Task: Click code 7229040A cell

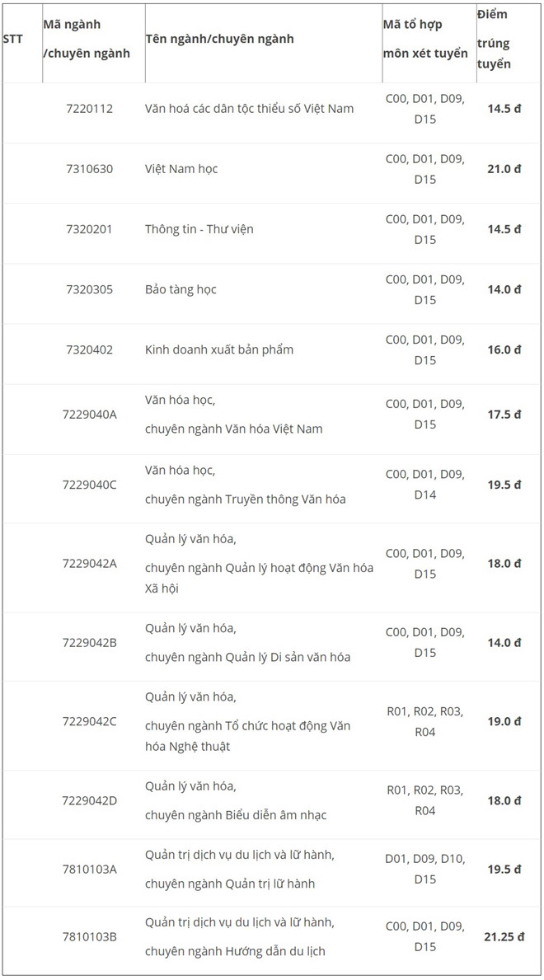Action: tap(89, 415)
